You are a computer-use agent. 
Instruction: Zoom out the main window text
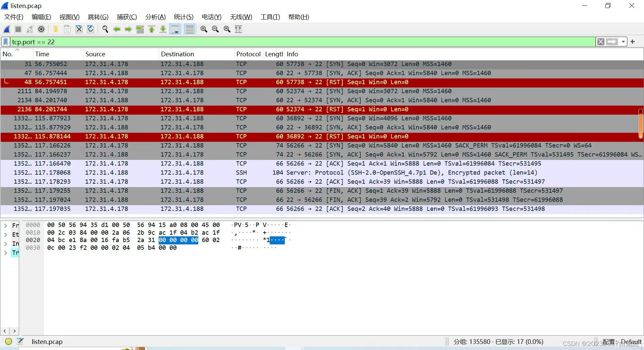tap(215, 29)
